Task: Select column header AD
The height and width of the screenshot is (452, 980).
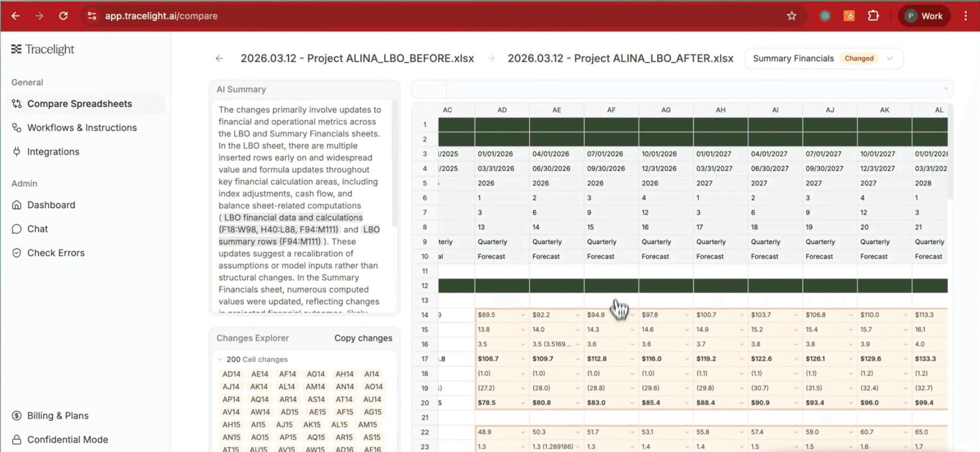Action: tap(502, 110)
